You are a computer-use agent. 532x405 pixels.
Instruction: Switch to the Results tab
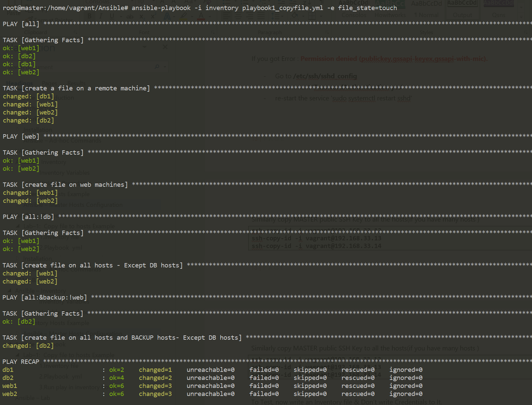(x=76, y=83)
